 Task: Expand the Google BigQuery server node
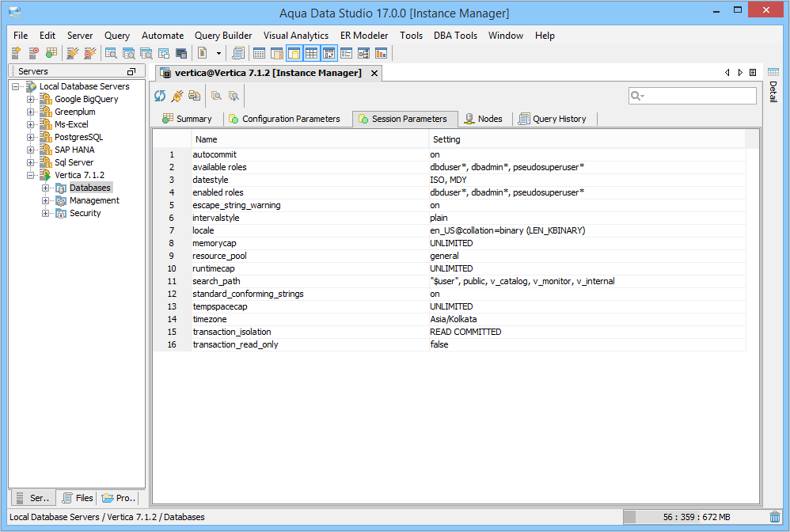[x=31, y=99]
